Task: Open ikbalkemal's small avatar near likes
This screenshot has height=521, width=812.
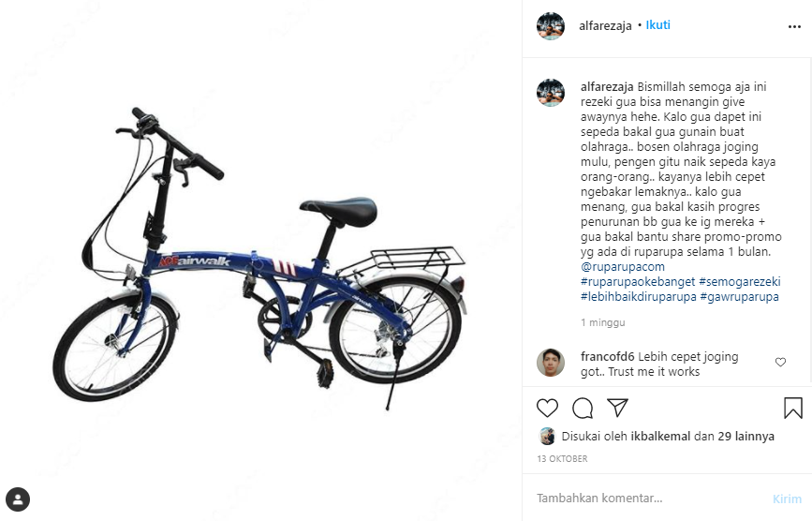Action: click(x=547, y=436)
